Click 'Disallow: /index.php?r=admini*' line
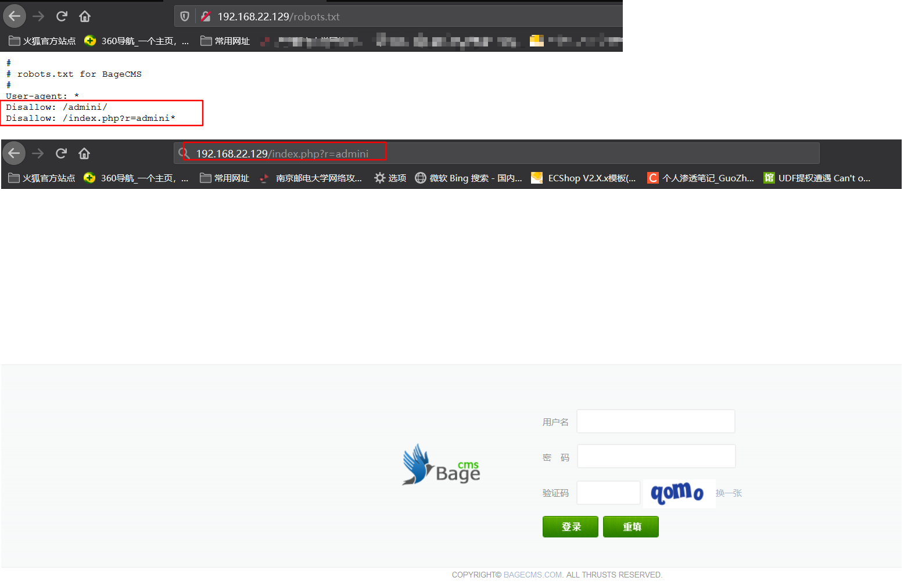Screen dimensions: 904x588 (91, 118)
